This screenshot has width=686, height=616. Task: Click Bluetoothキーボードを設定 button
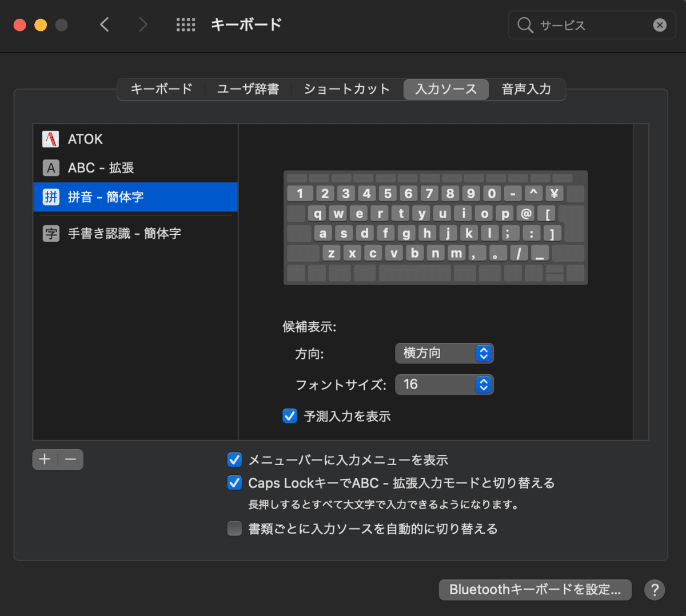pos(535,590)
